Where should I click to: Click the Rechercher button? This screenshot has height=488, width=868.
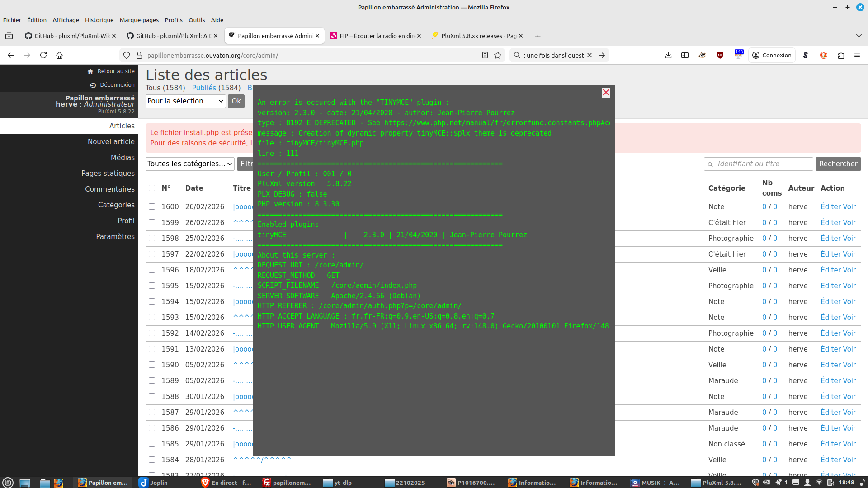click(x=838, y=164)
